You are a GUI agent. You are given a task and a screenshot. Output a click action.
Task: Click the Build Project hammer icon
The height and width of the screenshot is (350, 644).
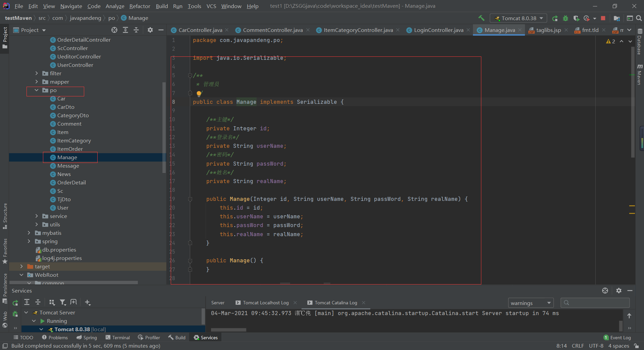point(481,18)
